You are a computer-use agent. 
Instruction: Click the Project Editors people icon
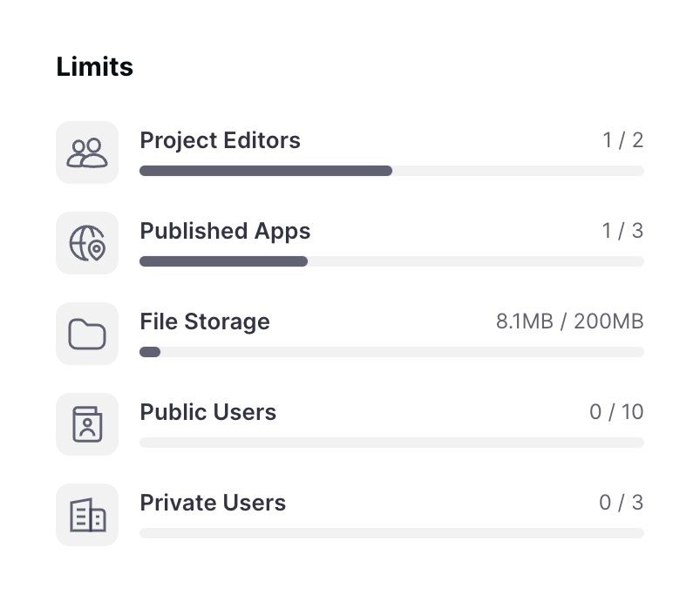87,152
